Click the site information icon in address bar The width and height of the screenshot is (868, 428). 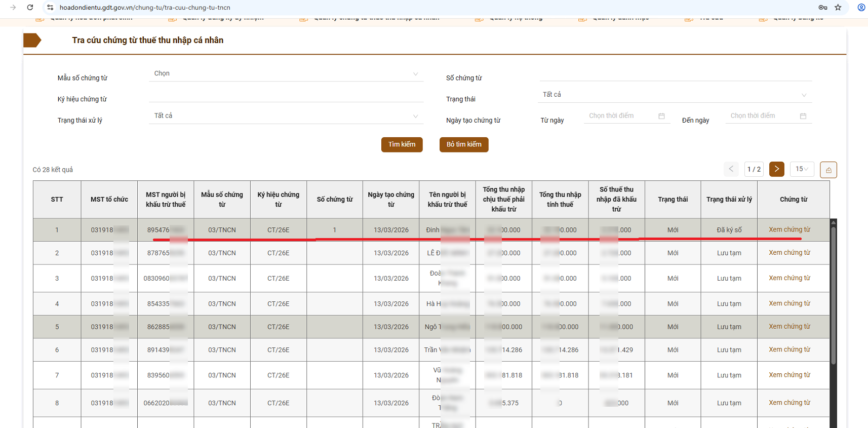coord(50,8)
